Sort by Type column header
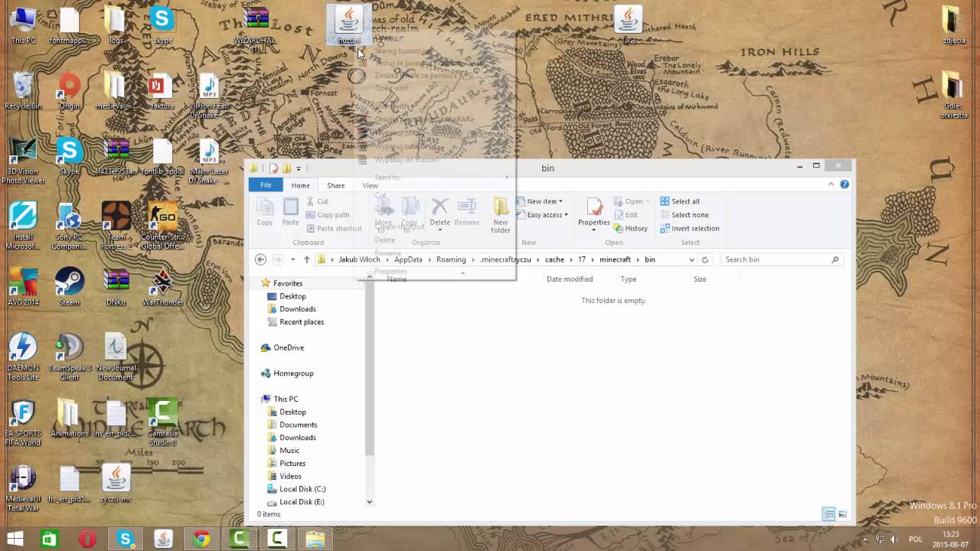The image size is (980, 551). 629,279
